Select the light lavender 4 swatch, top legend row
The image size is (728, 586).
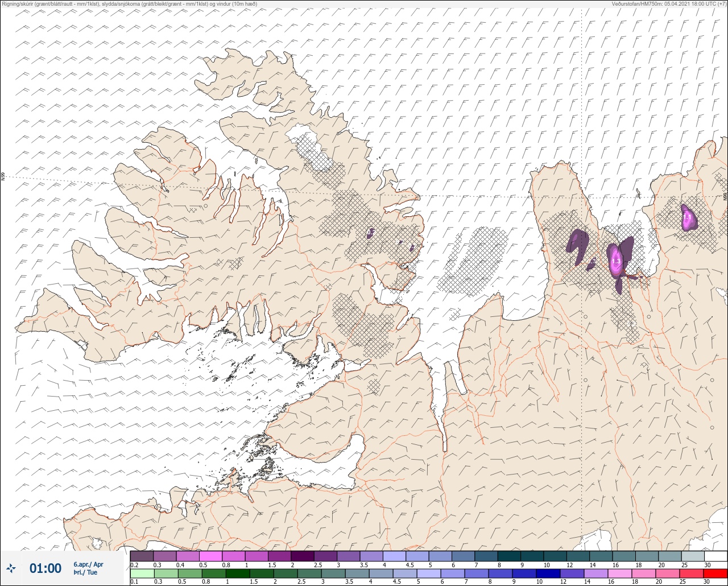click(394, 556)
